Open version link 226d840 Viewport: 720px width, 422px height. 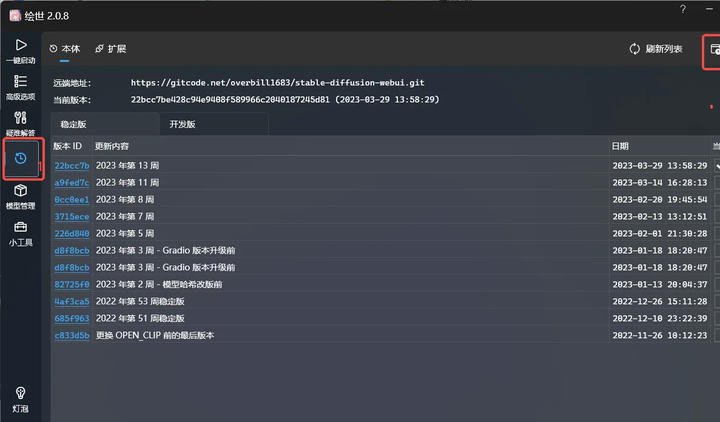[x=72, y=233]
